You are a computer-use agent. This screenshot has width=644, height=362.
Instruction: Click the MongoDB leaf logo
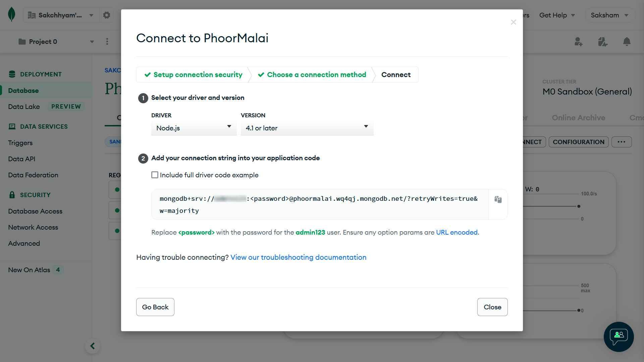(x=12, y=15)
